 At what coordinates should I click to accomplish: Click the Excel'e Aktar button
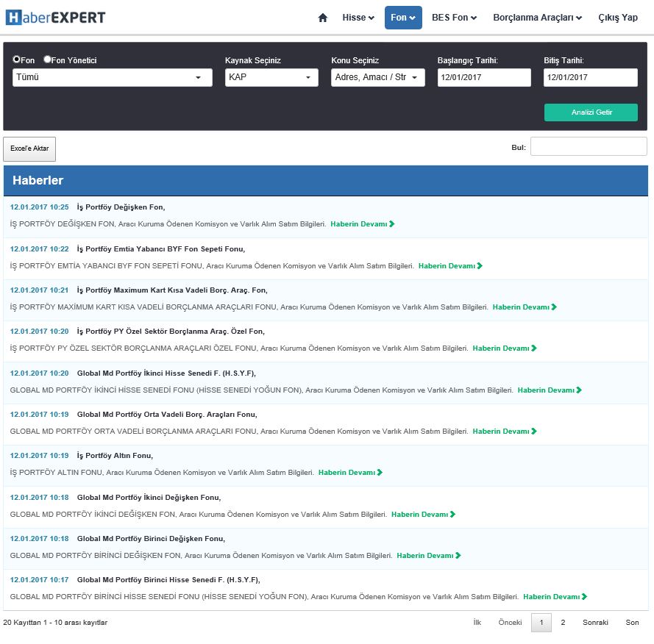[x=29, y=149]
